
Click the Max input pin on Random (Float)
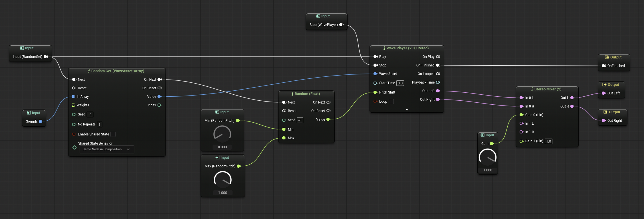click(x=284, y=138)
